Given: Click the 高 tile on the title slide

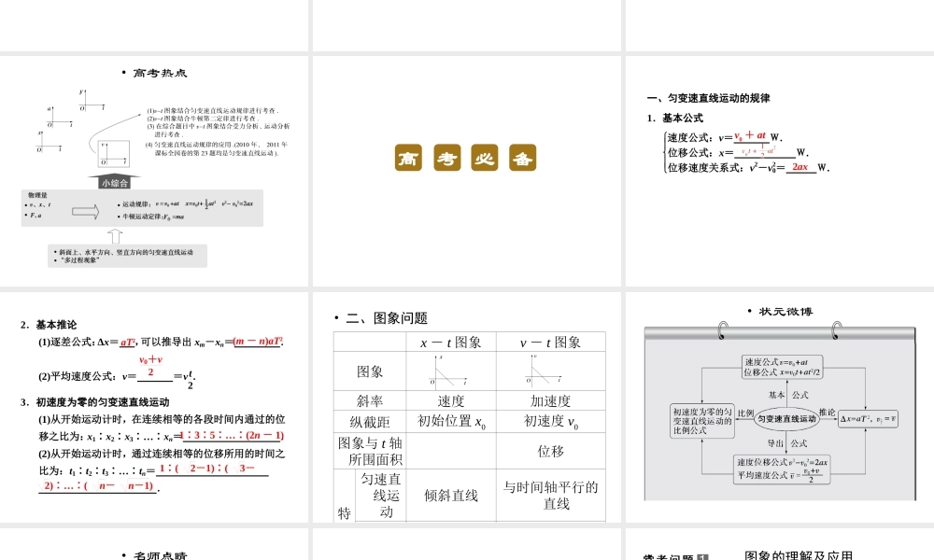Looking at the screenshot, I should point(408,158).
